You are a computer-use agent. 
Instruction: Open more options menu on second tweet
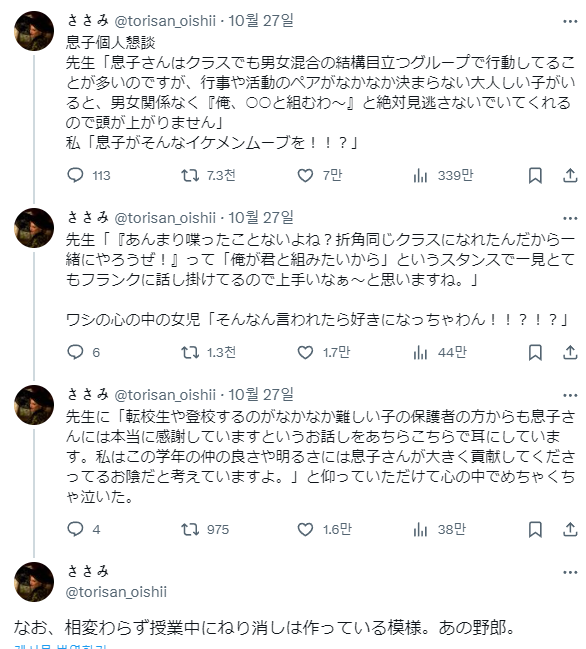pyautogui.click(x=570, y=218)
